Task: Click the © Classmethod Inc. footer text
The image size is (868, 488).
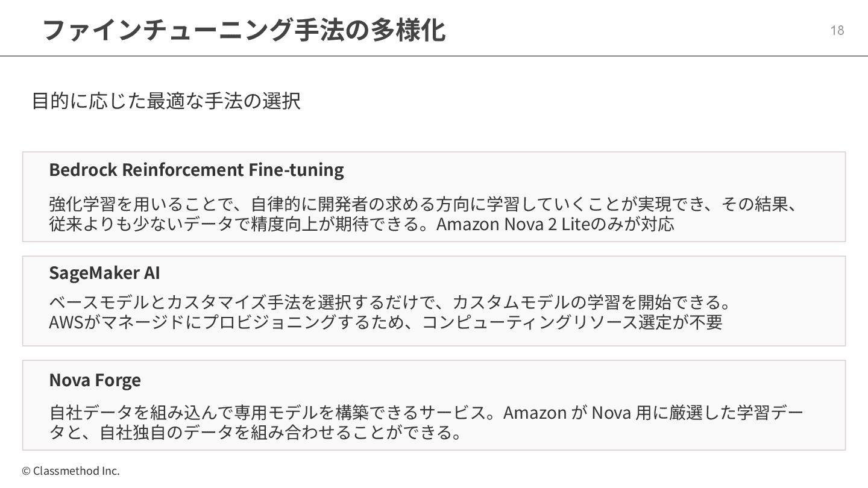Action: coord(71,471)
